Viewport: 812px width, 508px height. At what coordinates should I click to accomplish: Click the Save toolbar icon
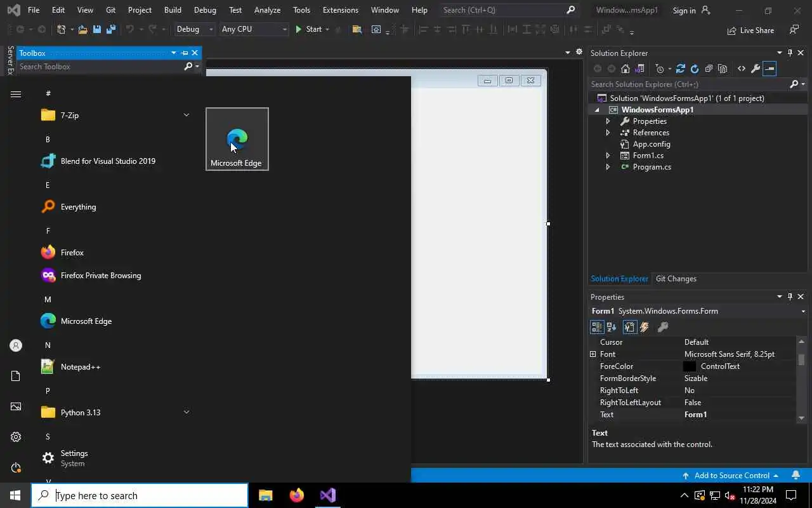coord(97,29)
